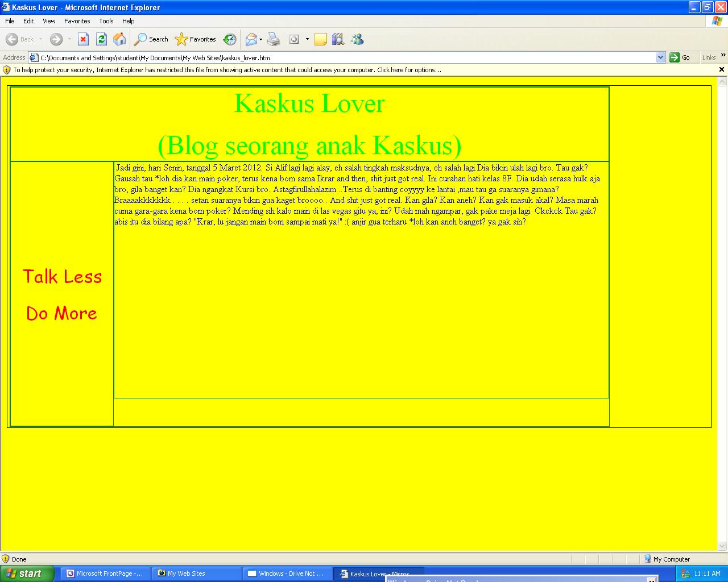The height and width of the screenshot is (582, 728).
Task: Expand the Address bar dropdown list
Action: 660,57
